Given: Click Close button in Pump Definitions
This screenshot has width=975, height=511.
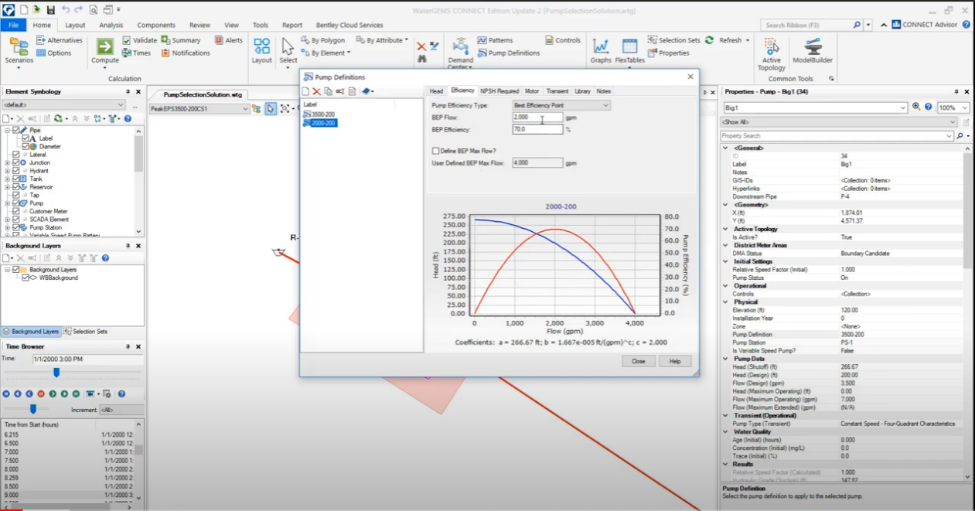Looking at the screenshot, I should point(638,361).
